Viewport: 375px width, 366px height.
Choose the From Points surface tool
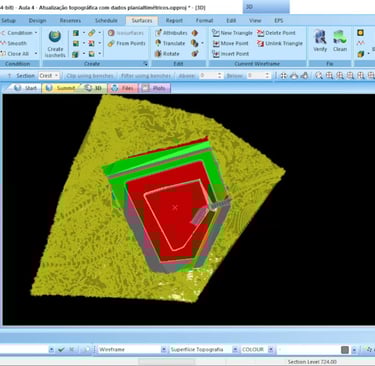click(x=127, y=43)
